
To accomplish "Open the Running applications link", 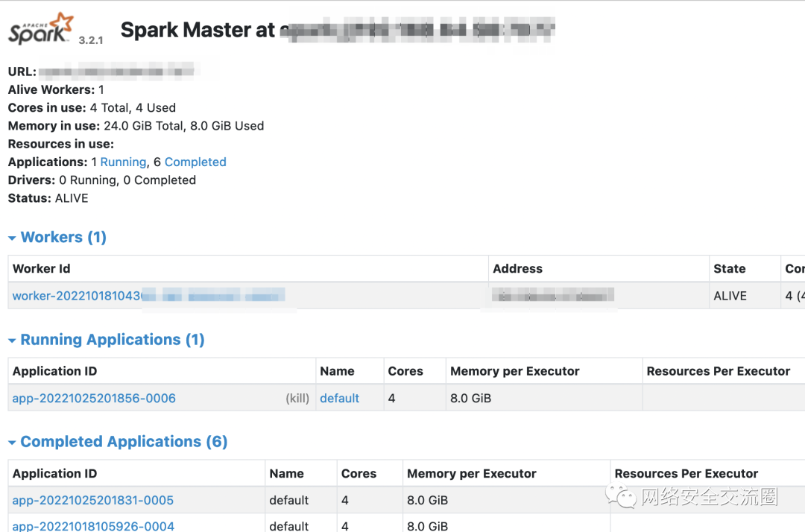I will tap(123, 162).
